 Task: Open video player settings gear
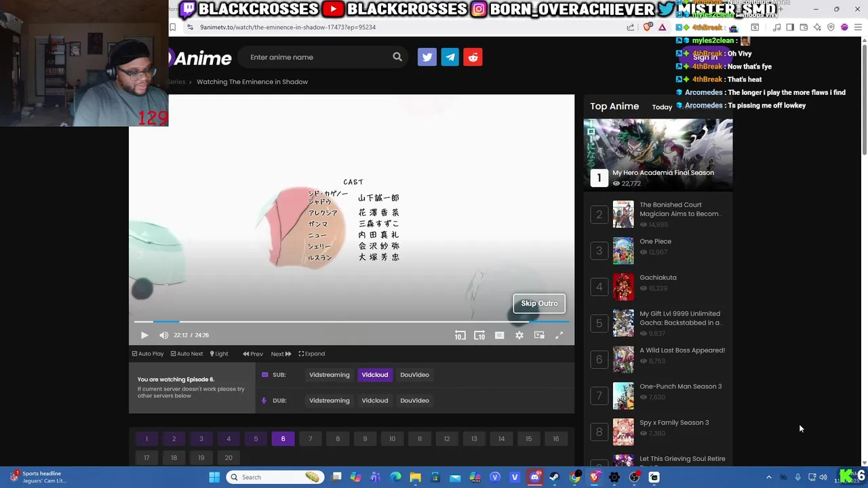[519, 335]
